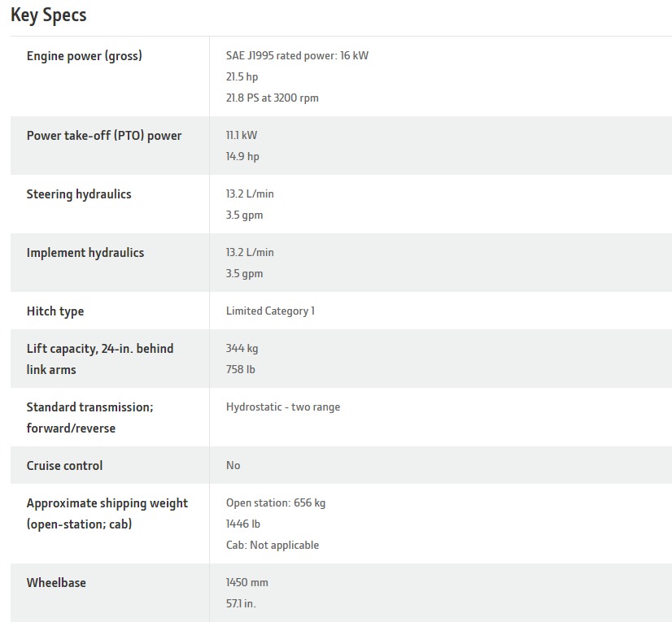Click the Standard transmission row label

pyautogui.click(x=89, y=417)
